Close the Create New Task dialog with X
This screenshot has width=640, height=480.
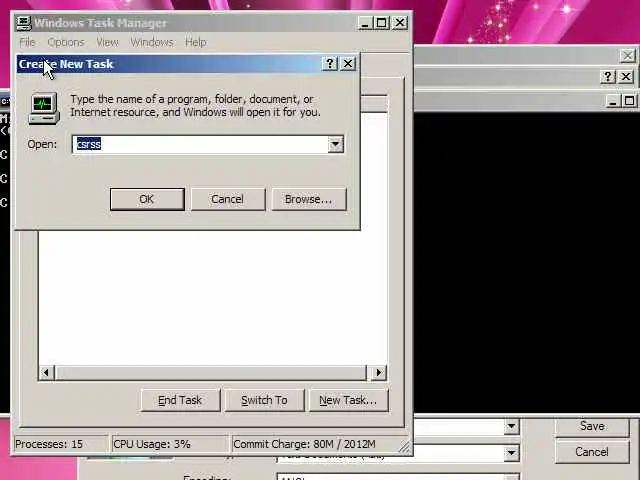[348, 64]
